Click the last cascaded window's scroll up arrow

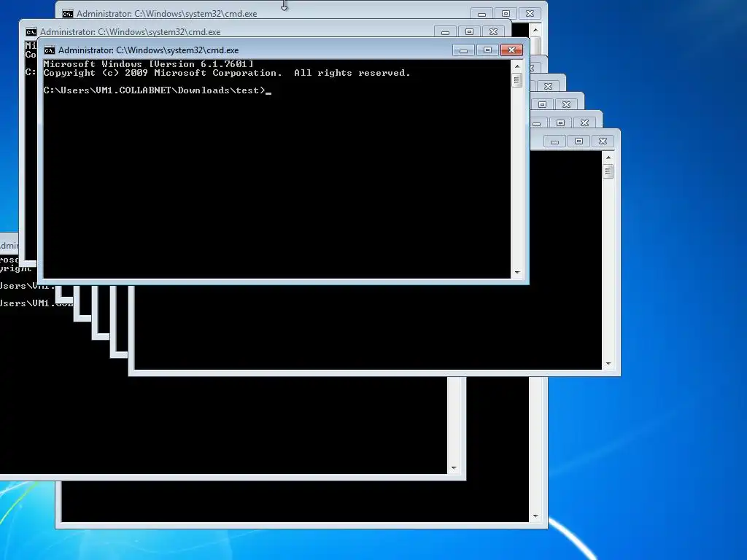point(608,157)
